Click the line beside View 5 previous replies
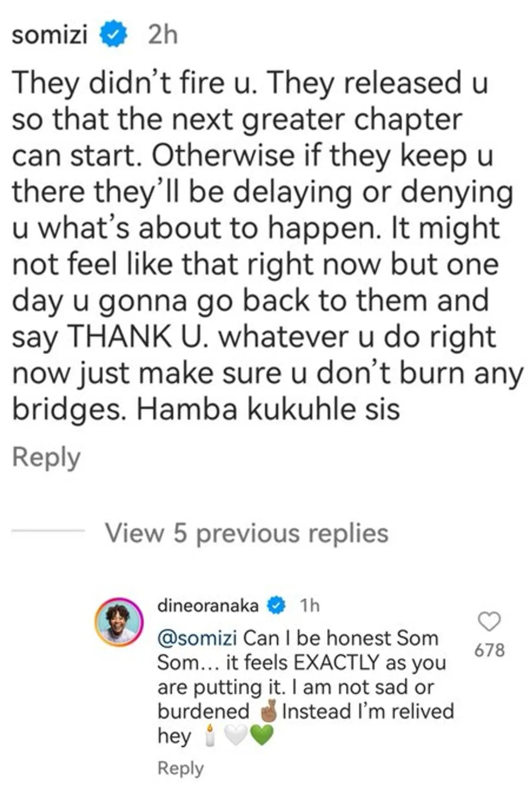Screen dimensions: 532x801 pos(48,531)
